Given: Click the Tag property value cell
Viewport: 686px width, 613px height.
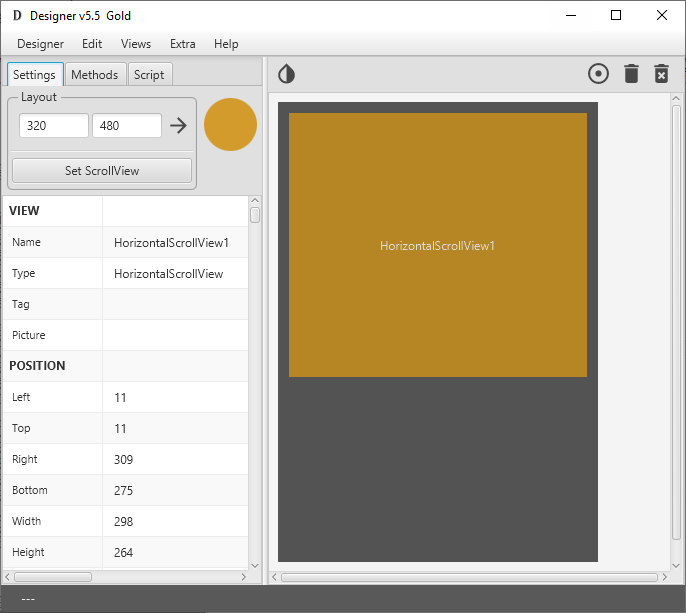Looking at the screenshot, I should 173,304.
